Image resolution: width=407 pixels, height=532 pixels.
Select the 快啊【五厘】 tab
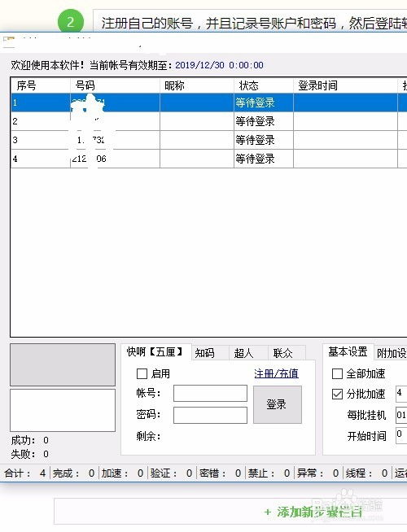pyautogui.click(x=155, y=352)
